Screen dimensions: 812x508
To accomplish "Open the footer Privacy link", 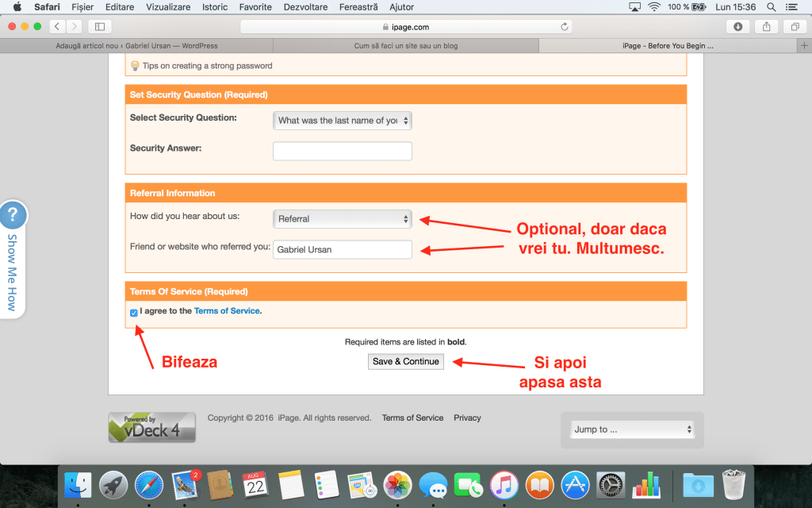I will pos(467,418).
